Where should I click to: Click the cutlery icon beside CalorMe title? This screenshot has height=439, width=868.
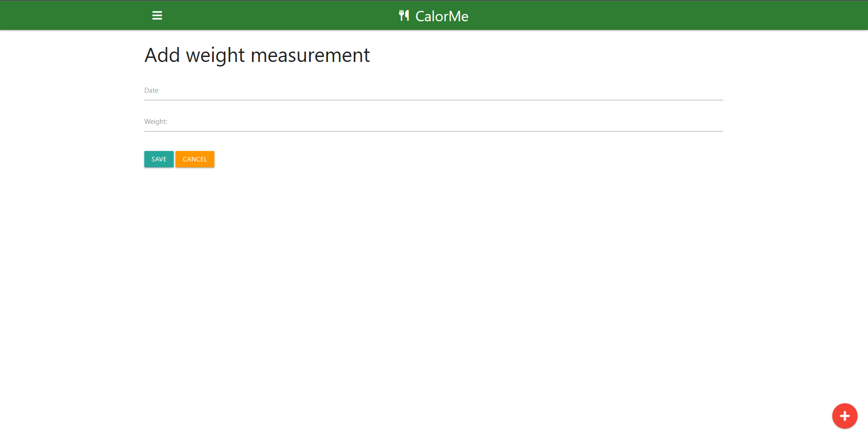point(404,15)
